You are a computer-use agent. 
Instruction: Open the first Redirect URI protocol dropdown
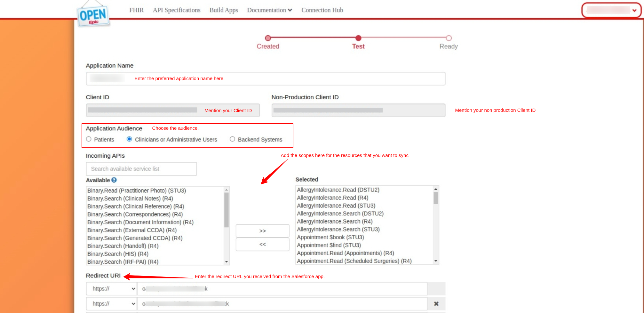(112, 289)
